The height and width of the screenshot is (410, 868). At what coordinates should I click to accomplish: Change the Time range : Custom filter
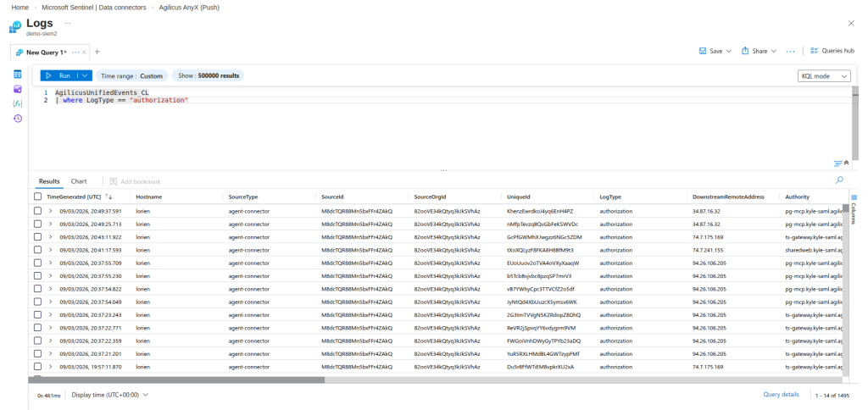(131, 75)
